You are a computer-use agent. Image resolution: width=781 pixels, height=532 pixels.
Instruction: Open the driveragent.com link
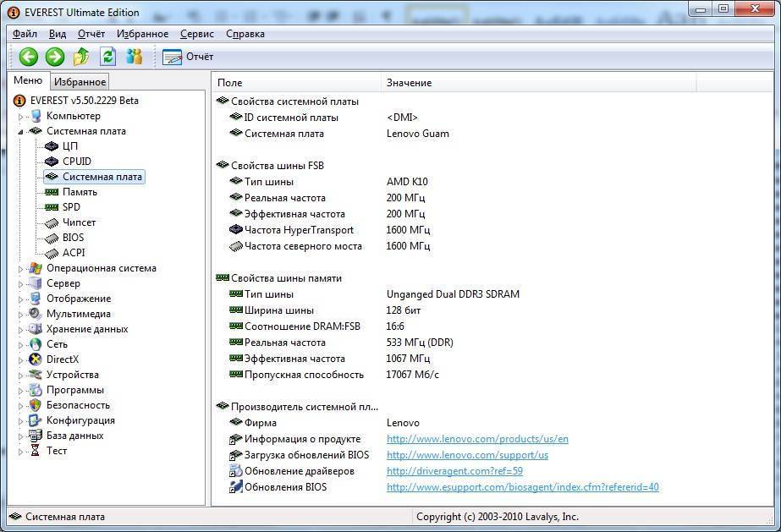(x=454, y=471)
